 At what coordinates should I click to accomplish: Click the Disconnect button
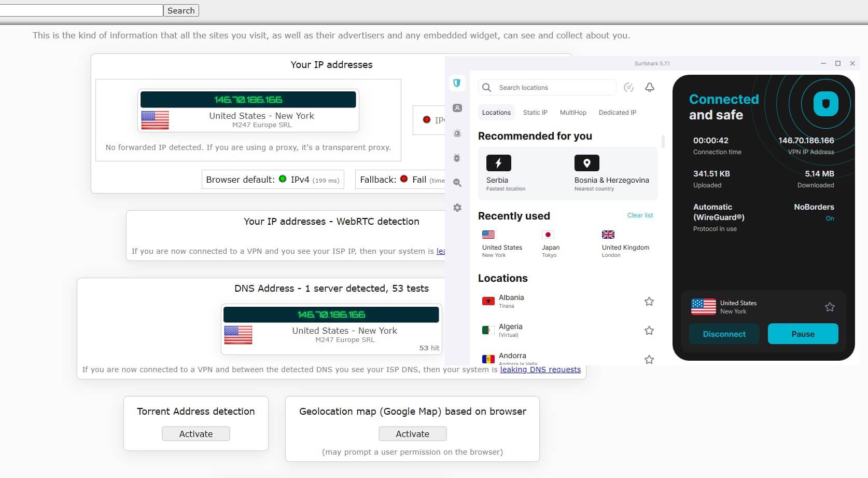(x=724, y=334)
